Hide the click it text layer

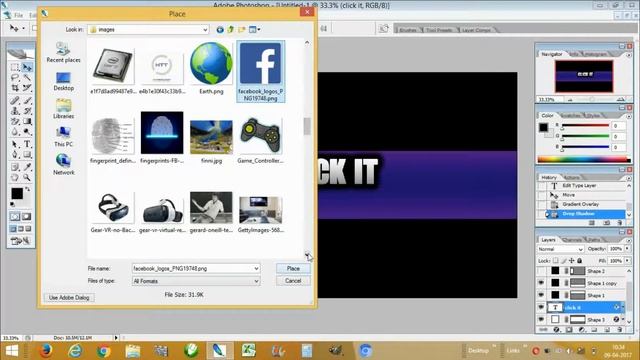point(542,307)
